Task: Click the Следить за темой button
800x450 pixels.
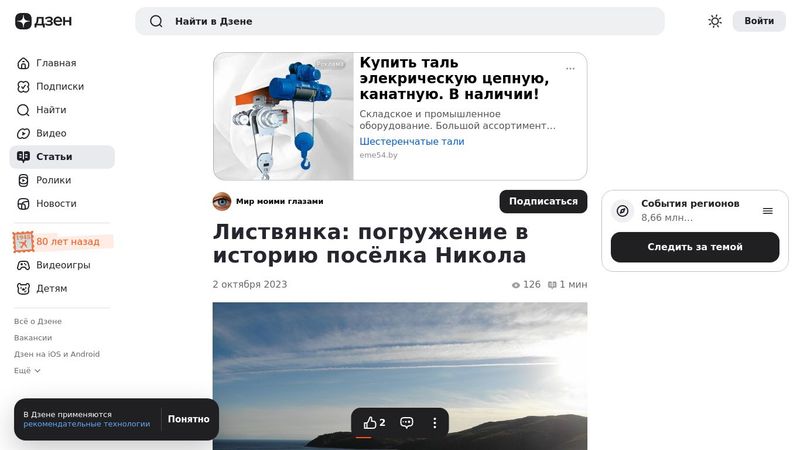Action: point(694,247)
